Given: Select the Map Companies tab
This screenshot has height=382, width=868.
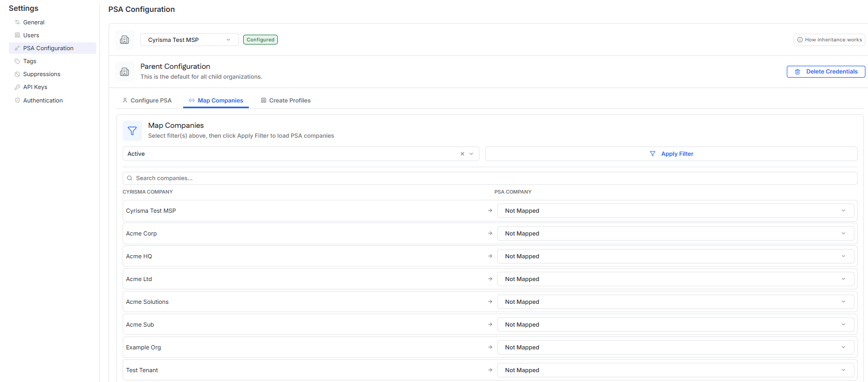Looking at the screenshot, I should coord(216,100).
